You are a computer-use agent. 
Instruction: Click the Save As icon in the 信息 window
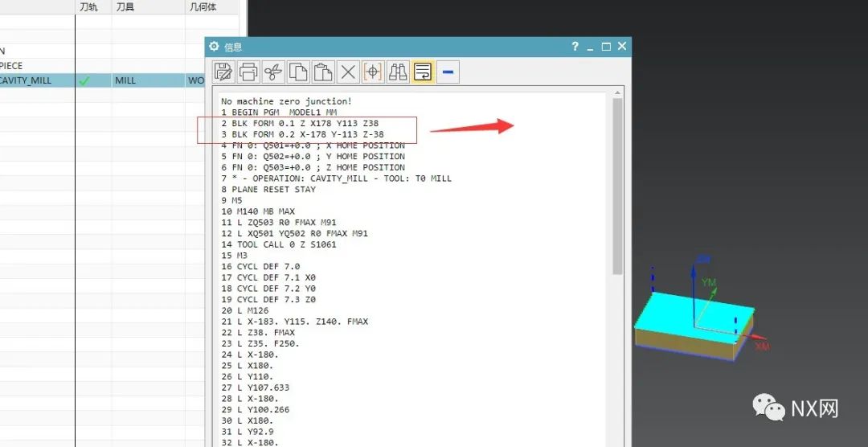pos(224,72)
